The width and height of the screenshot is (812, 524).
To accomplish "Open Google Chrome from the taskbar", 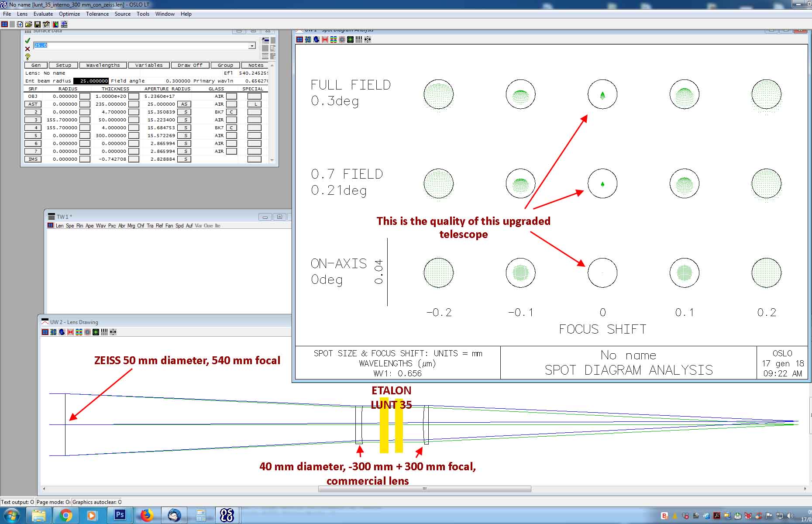I will [x=65, y=515].
